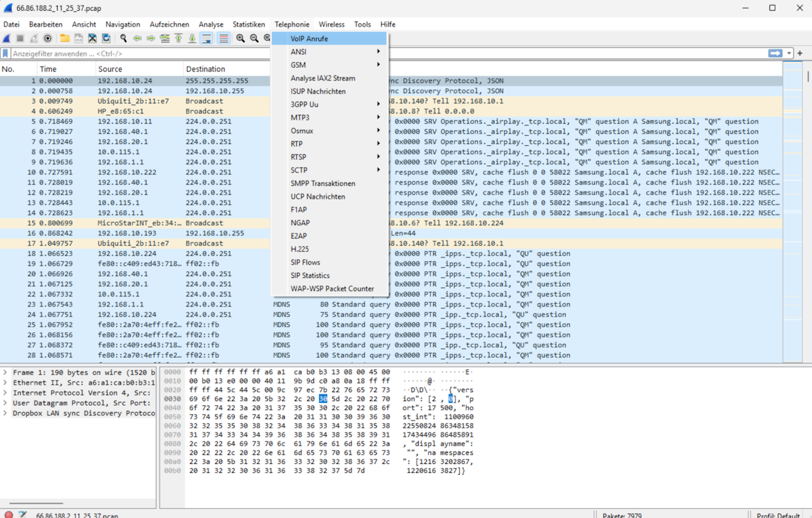Start capture with the shark fin icon
Screen dimensions: 812x518
(6, 38)
